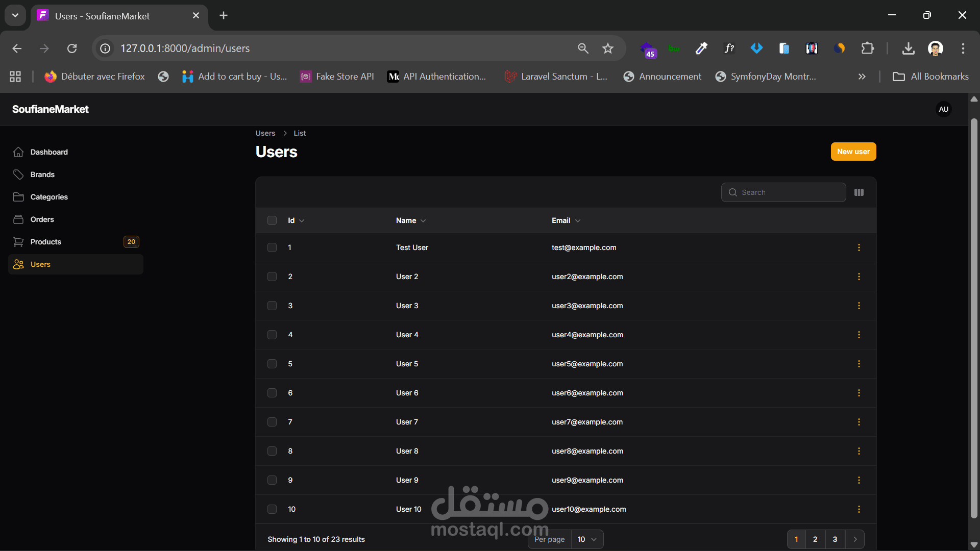Check the checkbox for User 3 row

tap(272, 306)
